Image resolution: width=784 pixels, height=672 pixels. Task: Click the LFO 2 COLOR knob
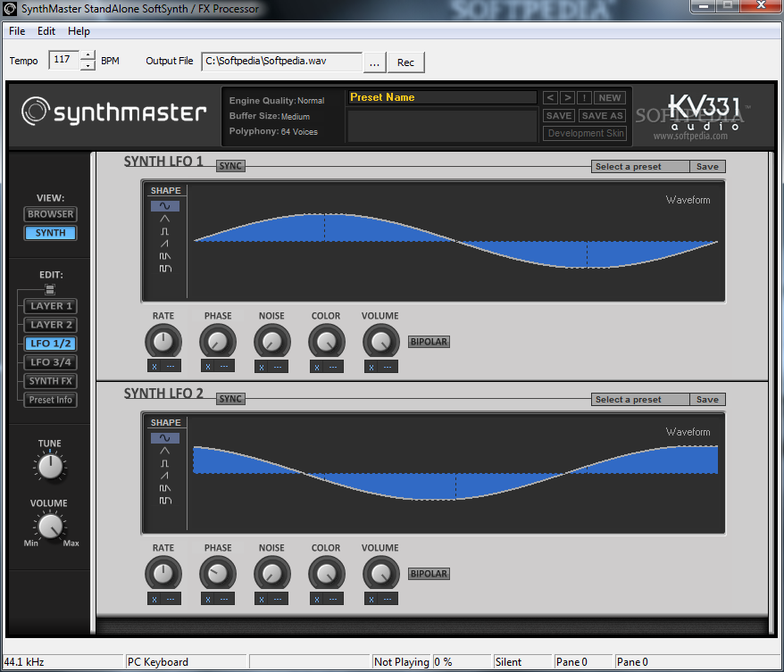pyautogui.click(x=327, y=574)
